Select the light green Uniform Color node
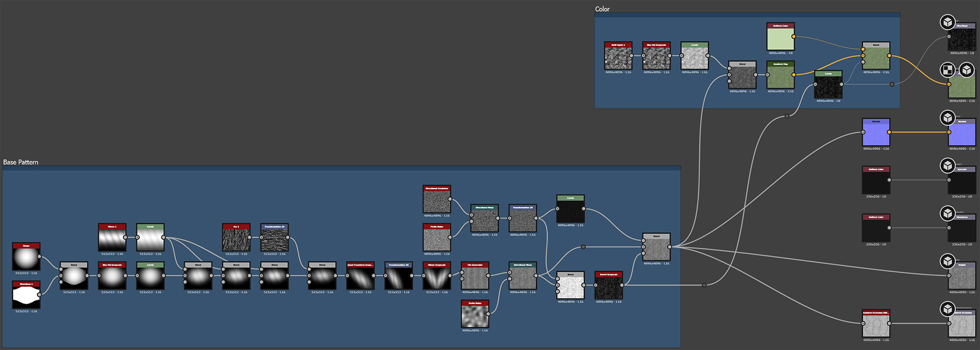The width and height of the screenshot is (980, 350). click(780, 39)
